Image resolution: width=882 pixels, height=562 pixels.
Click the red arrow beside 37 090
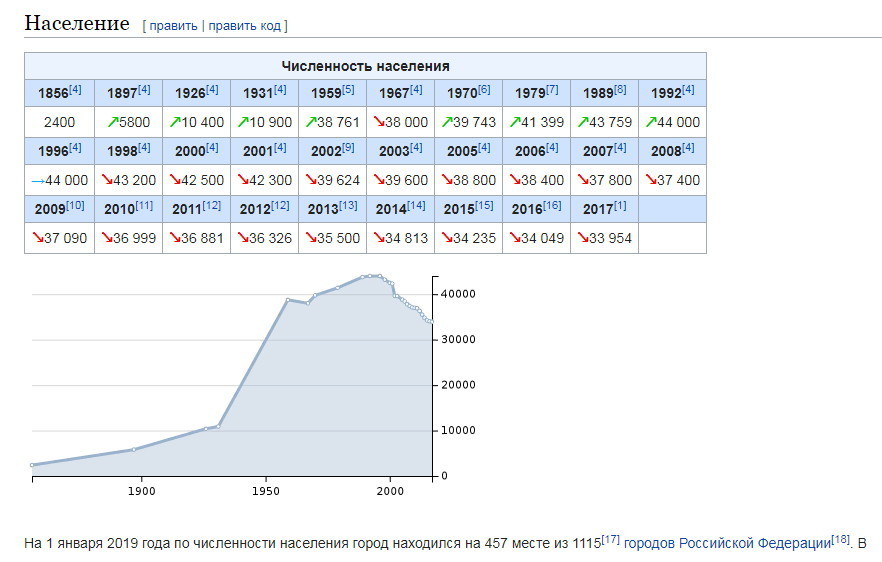38,238
